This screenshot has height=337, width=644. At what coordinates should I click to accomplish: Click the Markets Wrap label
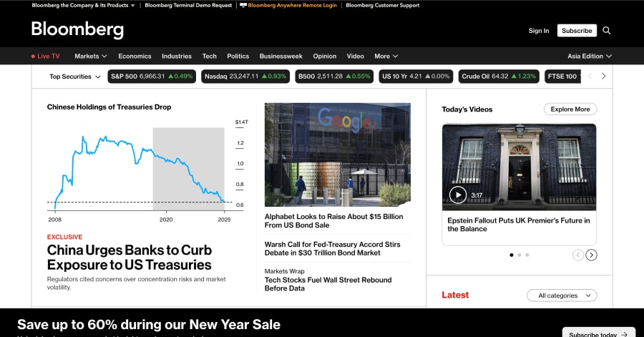coord(285,271)
